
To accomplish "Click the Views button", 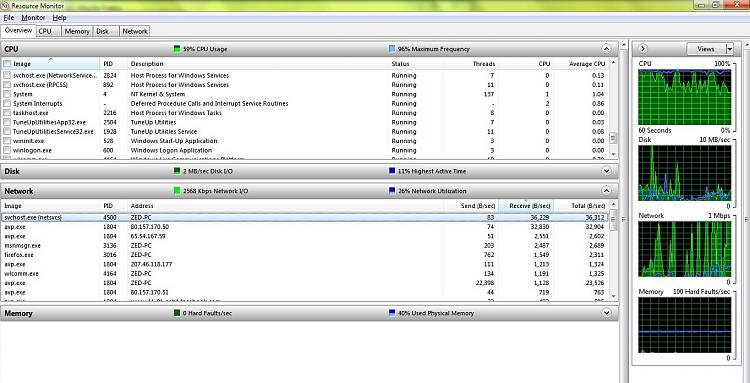I will pyautogui.click(x=706, y=49).
